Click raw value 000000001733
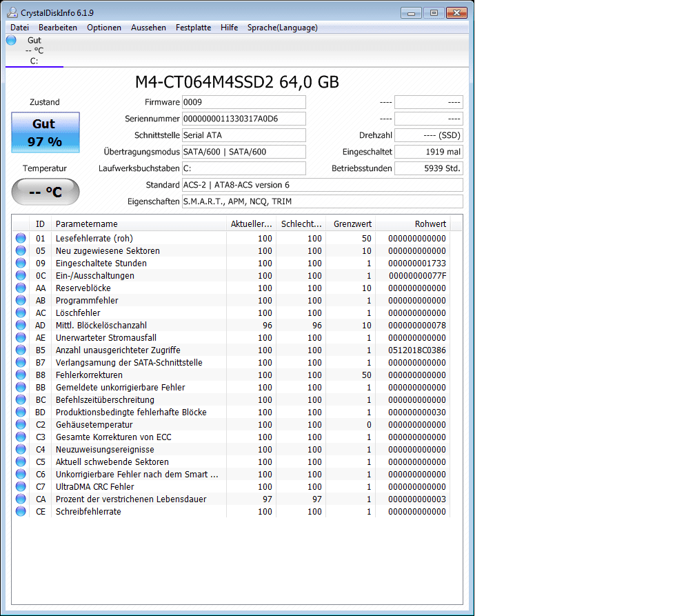Viewport: 695px width, 616px height. tap(417, 263)
